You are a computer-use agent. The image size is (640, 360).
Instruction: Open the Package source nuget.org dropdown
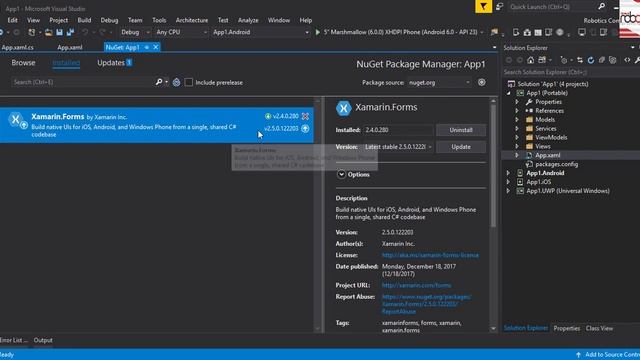click(x=439, y=82)
